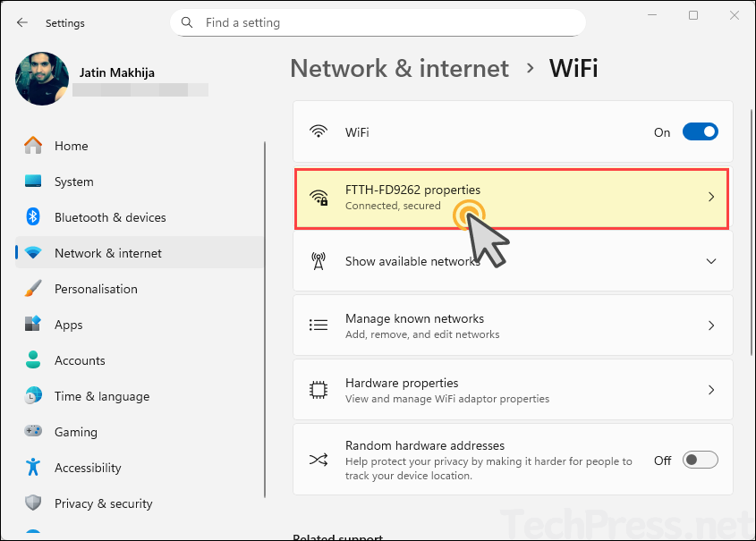Image resolution: width=756 pixels, height=541 pixels.
Task: Enable Random hardware addresses toggle
Action: [x=700, y=461]
